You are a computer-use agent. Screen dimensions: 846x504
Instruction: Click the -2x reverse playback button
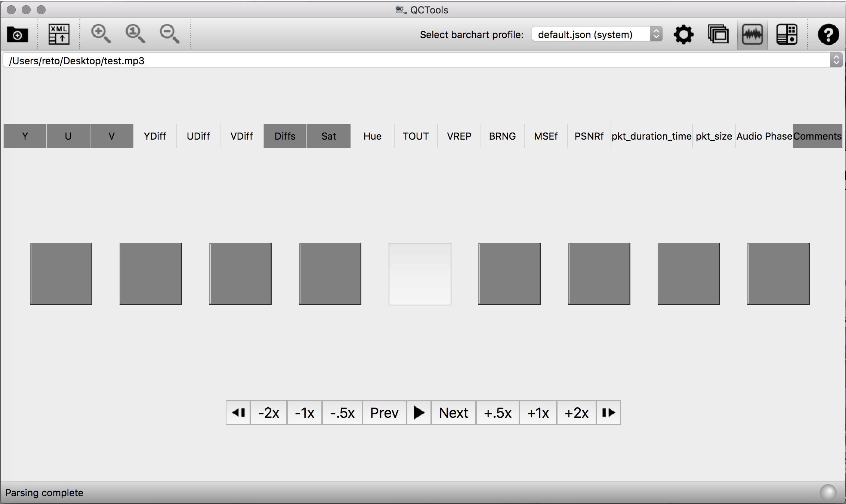(269, 413)
